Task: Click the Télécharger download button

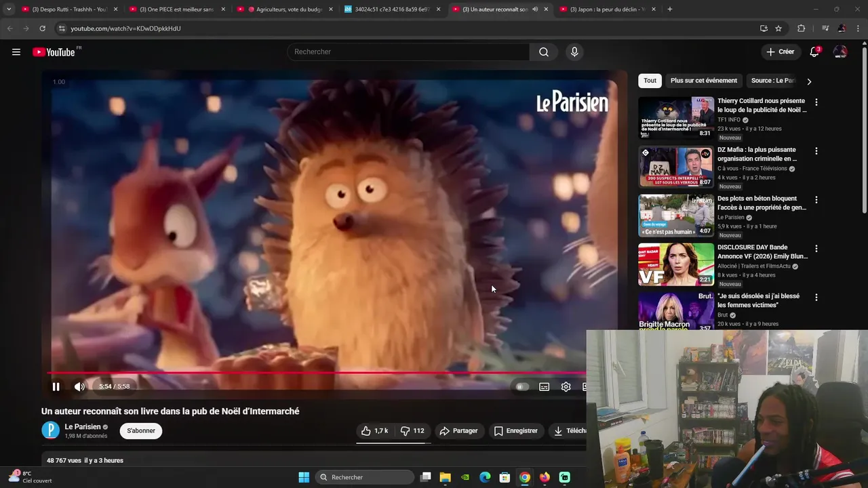Action: point(567,430)
